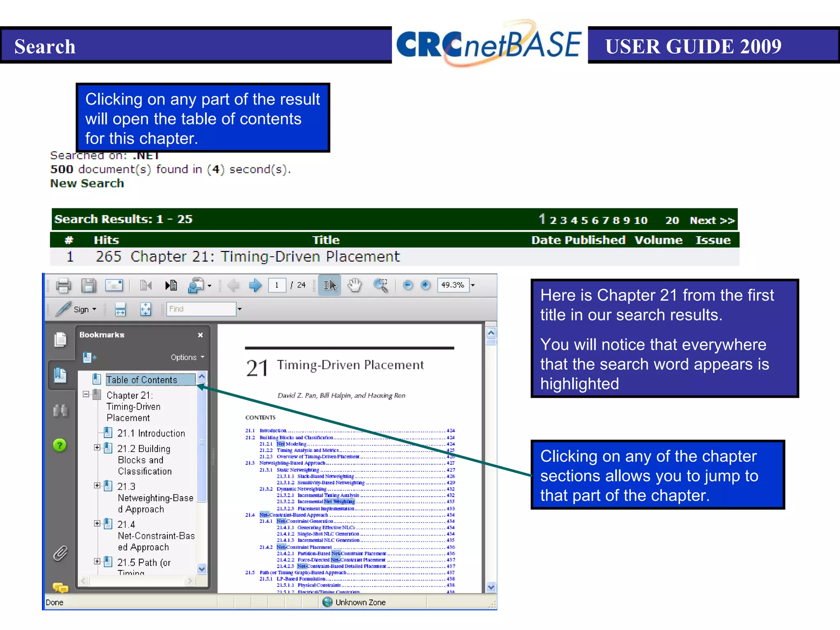The width and height of the screenshot is (840, 630).
Task: Click into the Find text field
Action: pos(201,309)
